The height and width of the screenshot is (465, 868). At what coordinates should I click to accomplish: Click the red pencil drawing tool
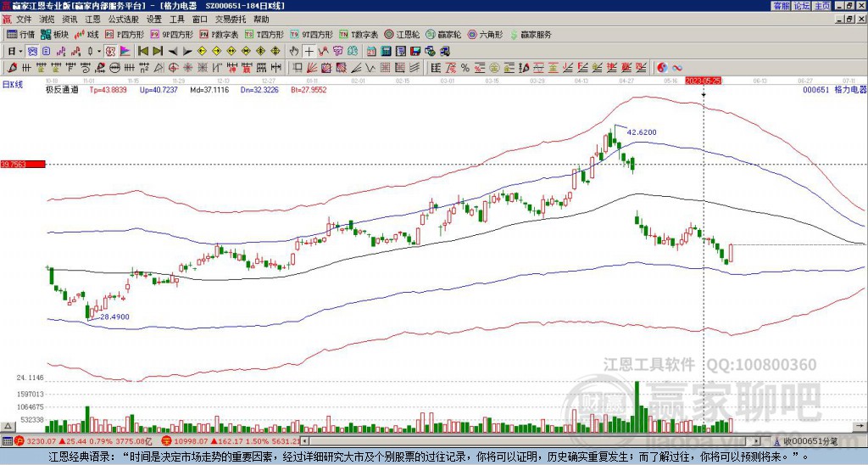11,68
